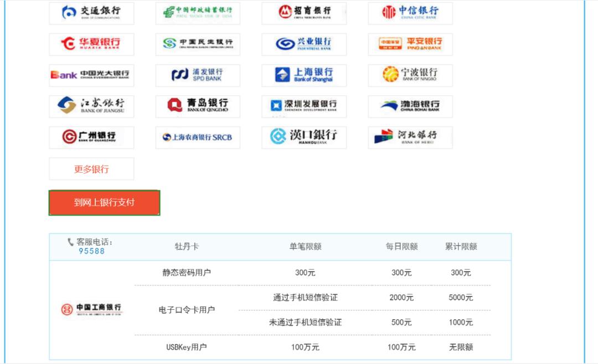Screen dimensions: 598x364
Task: Select Hankou Bank (汉口银行) logo
Action: (305, 137)
